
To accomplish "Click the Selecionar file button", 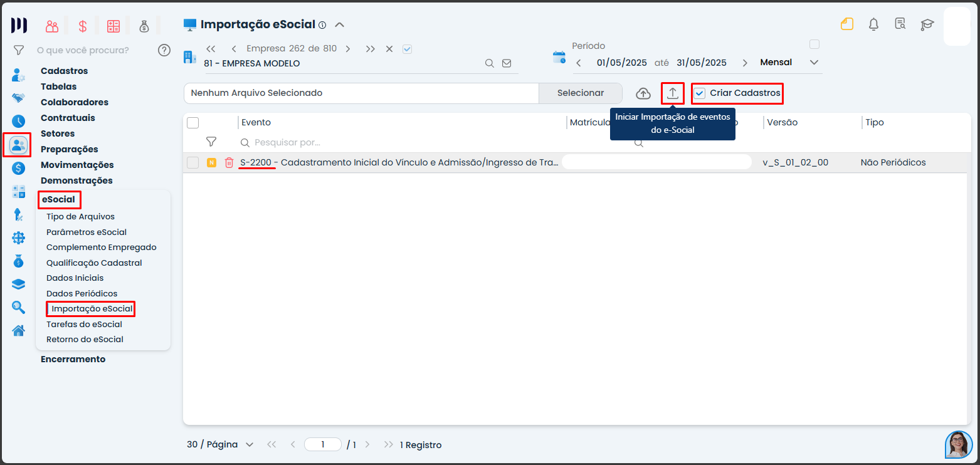I will [x=581, y=93].
